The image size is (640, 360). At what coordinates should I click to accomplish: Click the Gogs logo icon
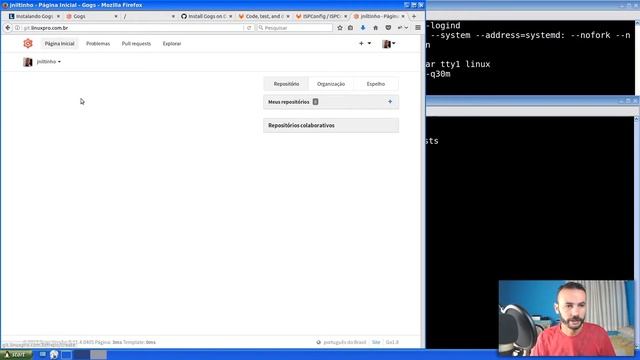pyautogui.click(x=28, y=43)
